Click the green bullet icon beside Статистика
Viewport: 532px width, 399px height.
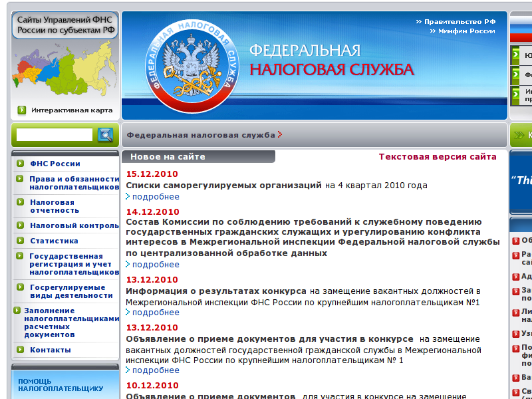click(21, 241)
